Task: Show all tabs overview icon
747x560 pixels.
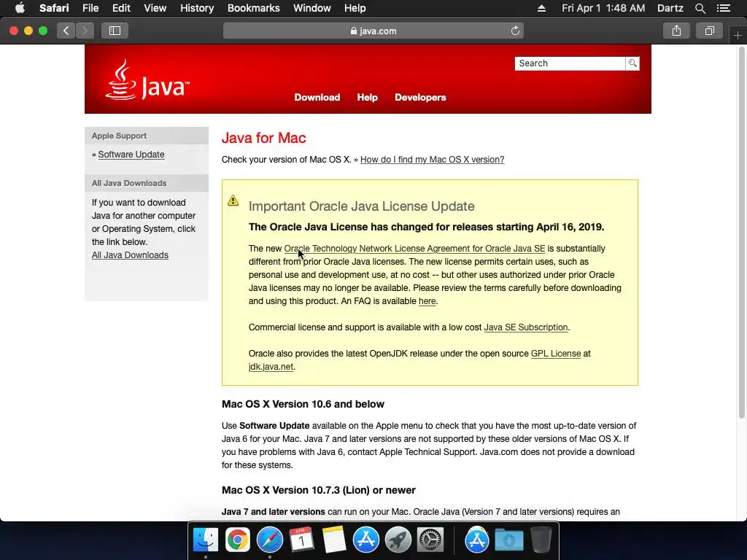Action: [709, 31]
